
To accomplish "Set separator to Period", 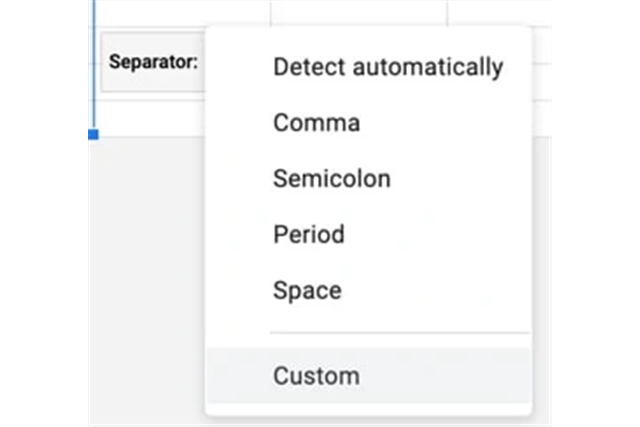I will (x=308, y=236).
